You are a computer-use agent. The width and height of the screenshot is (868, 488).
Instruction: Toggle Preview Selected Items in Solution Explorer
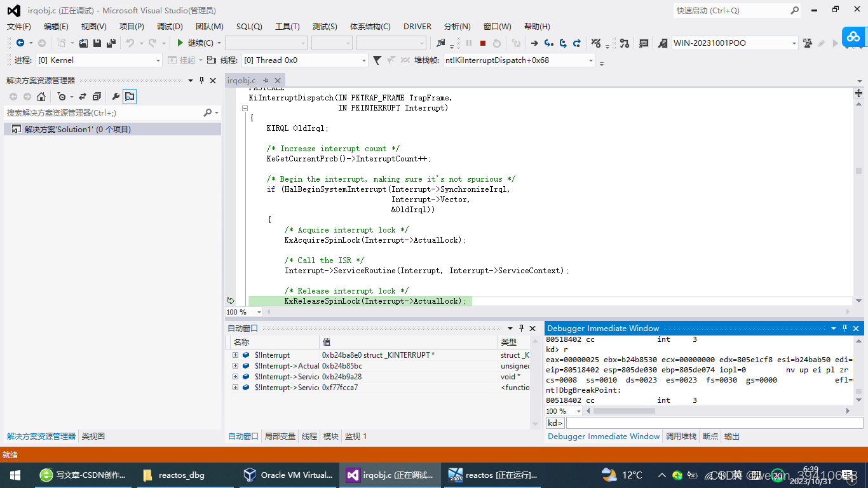(x=130, y=97)
